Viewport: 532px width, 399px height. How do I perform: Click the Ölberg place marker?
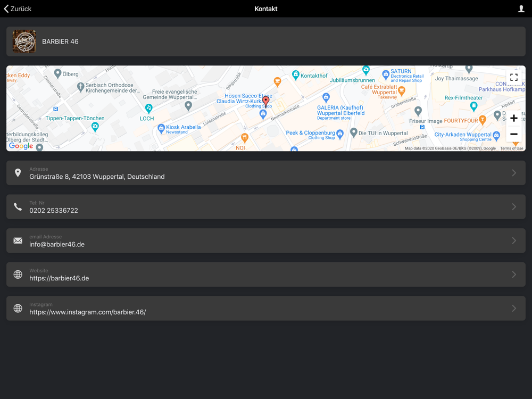point(57,73)
